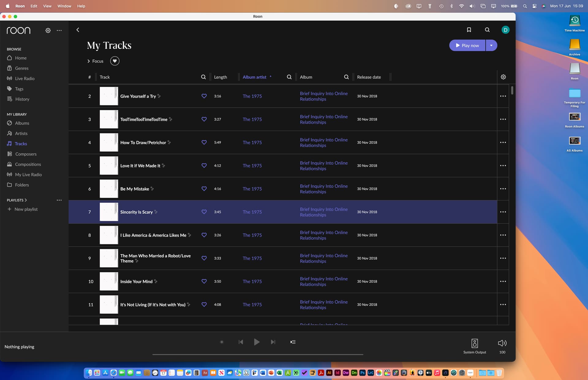
Task: Open Folders in My Library
Action: pyautogui.click(x=22, y=185)
